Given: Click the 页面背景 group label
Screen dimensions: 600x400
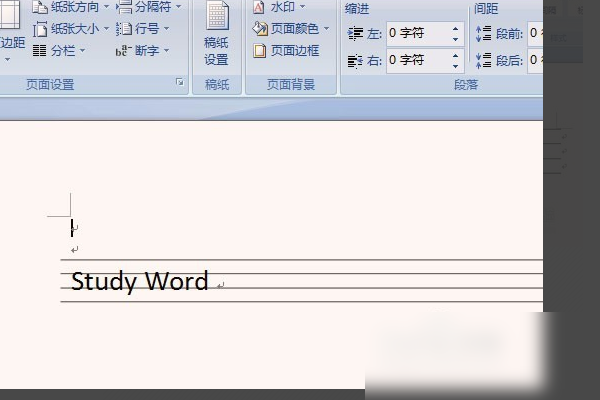Looking at the screenshot, I should tap(291, 85).
